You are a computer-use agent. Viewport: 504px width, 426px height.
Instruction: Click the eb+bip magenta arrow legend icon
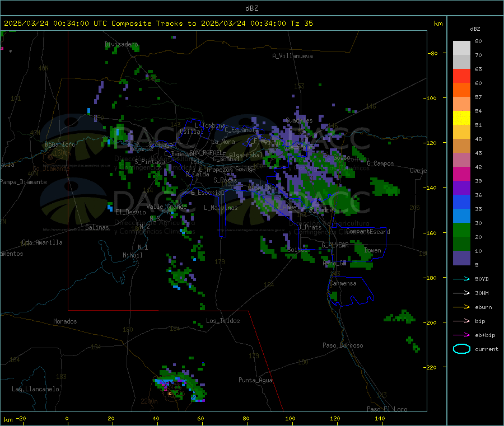click(x=461, y=335)
